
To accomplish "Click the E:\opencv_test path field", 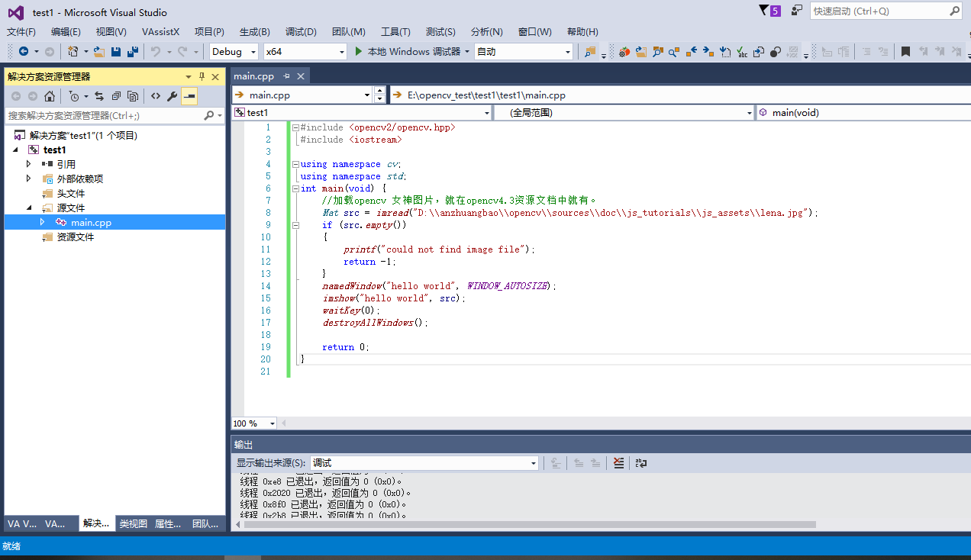I will [x=679, y=95].
